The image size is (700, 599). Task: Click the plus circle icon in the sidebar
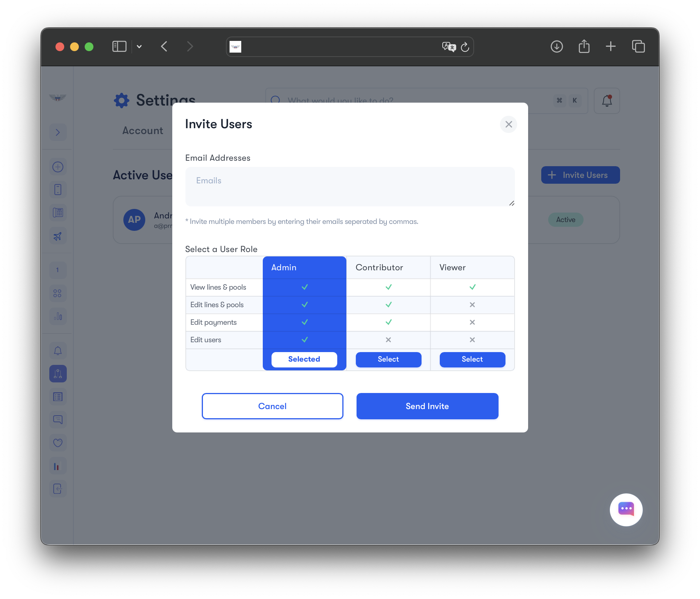(58, 167)
